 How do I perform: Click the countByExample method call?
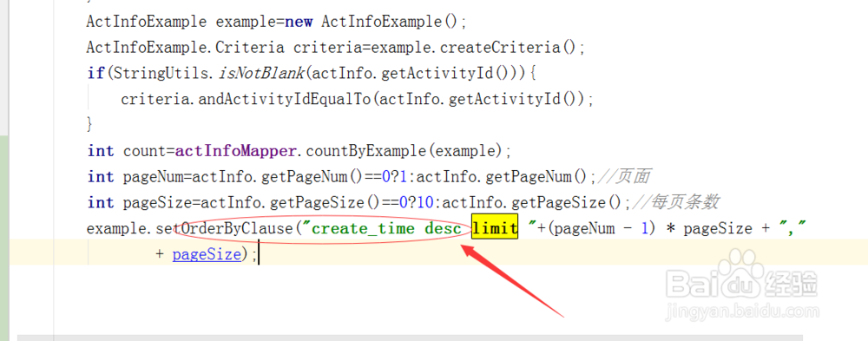coord(367,151)
